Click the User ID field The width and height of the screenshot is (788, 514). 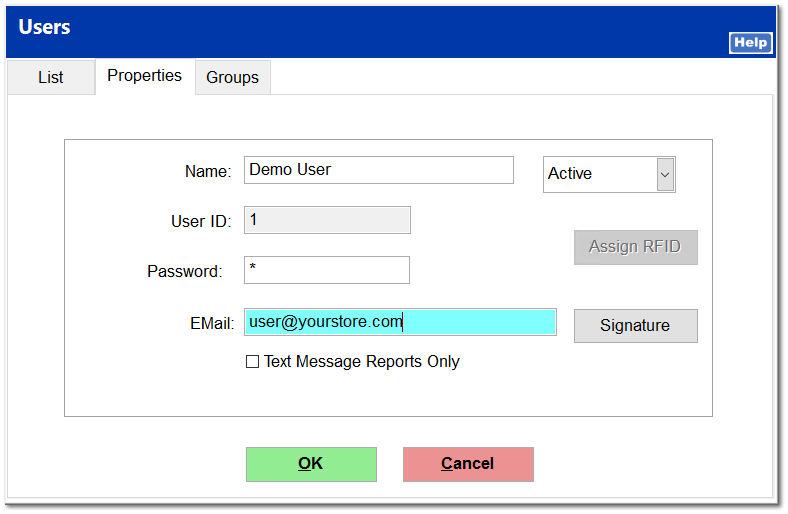[x=327, y=220]
